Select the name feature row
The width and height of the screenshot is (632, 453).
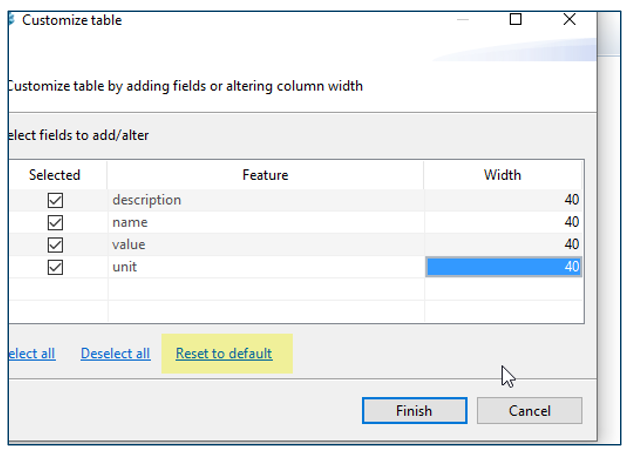tap(130, 222)
